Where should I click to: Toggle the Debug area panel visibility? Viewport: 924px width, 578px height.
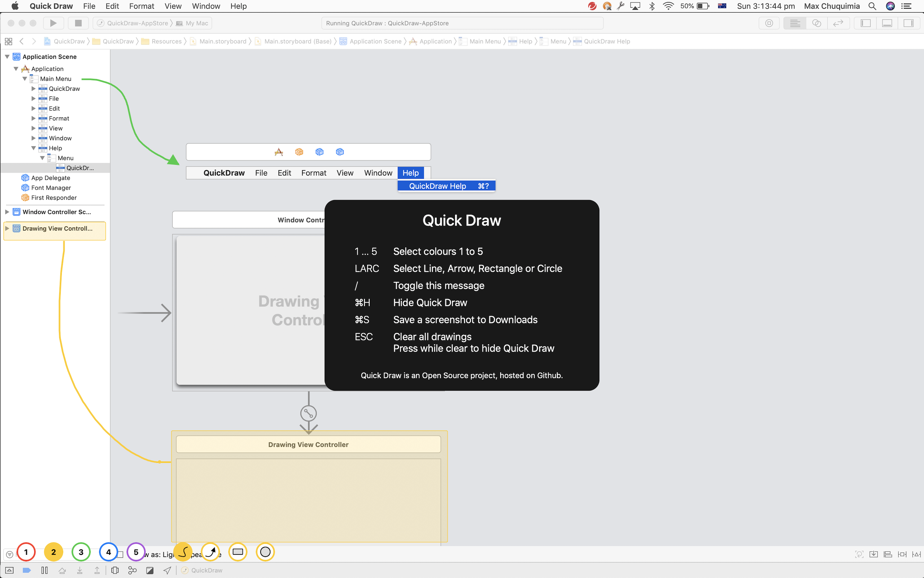(x=887, y=23)
